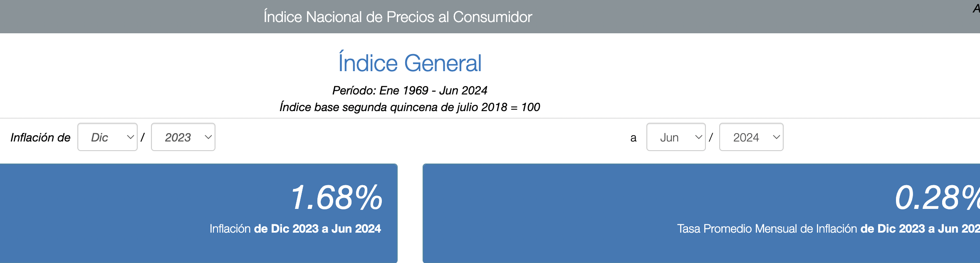Click the Período: Ene 1969 - Jun 2024 text
Image resolution: width=980 pixels, height=263 pixels.
coord(410,90)
